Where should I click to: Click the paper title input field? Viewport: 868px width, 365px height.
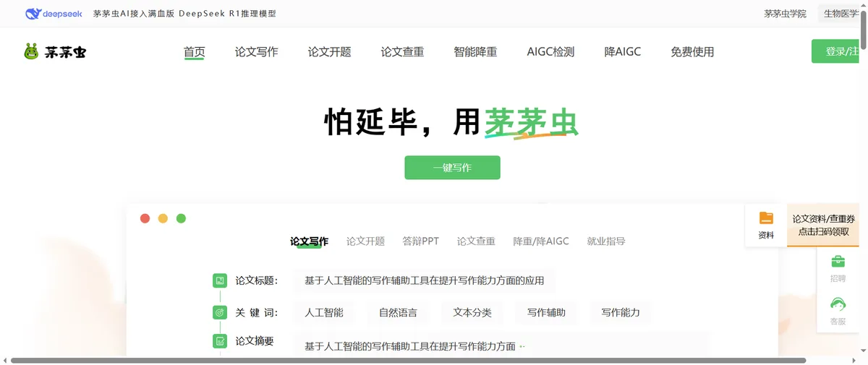[424, 280]
